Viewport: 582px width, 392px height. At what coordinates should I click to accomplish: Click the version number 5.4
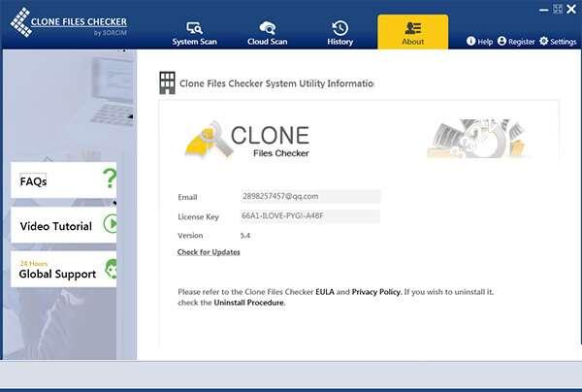pos(245,236)
